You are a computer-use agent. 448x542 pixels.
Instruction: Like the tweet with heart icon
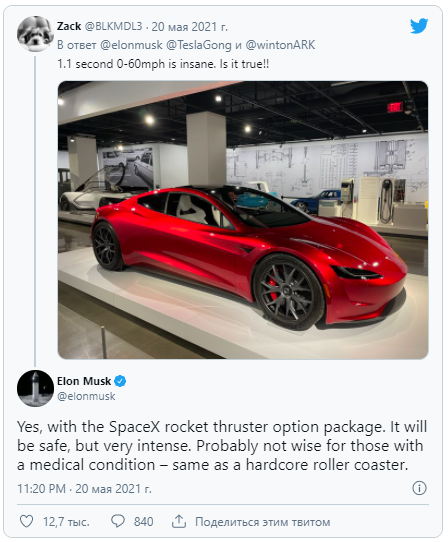click(x=27, y=521)
